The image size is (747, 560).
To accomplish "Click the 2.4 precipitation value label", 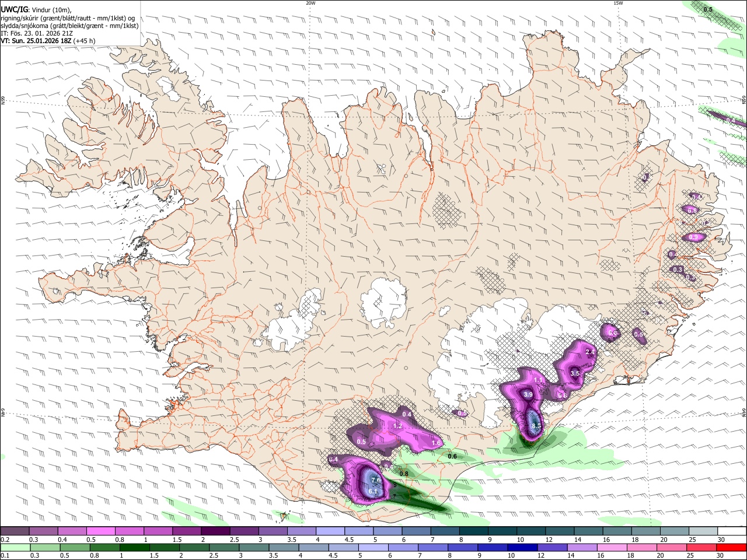I will pyautogui.click(x=590, y=352).
